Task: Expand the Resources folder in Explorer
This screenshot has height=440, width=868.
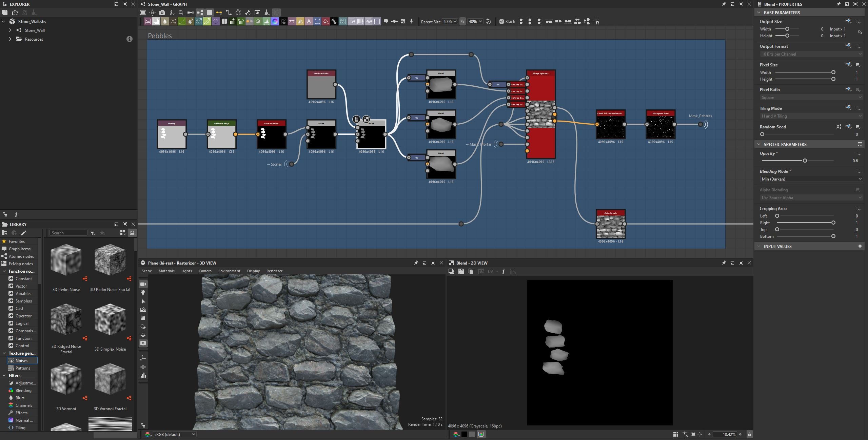Action: [10, 39]
